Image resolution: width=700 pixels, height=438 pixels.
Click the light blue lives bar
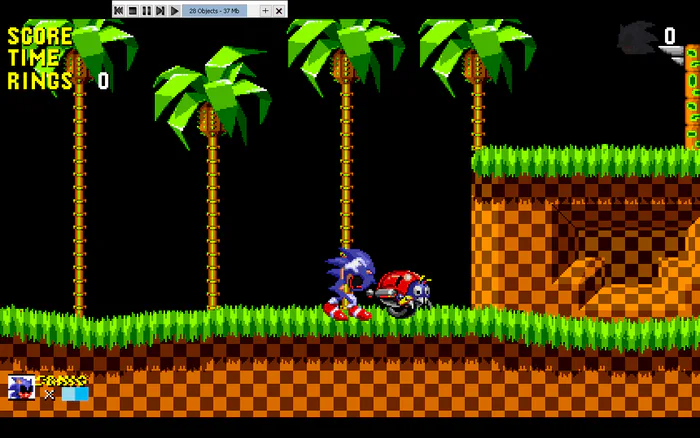(75, 394)
